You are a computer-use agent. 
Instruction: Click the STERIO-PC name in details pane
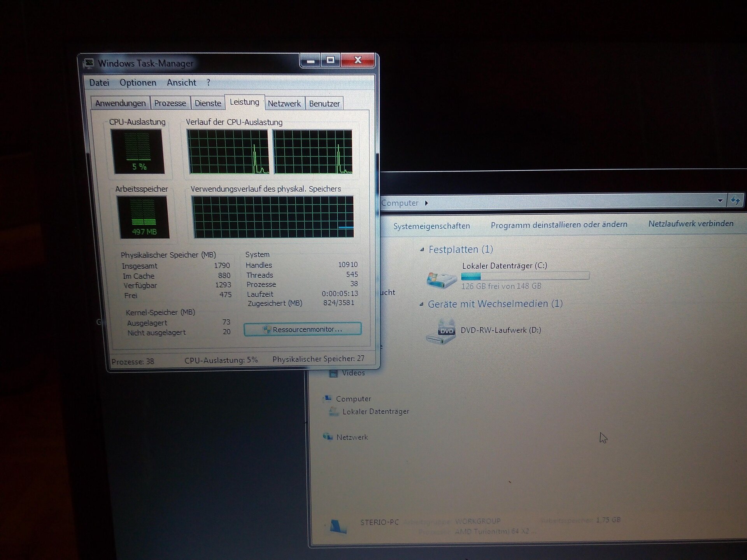379,522
